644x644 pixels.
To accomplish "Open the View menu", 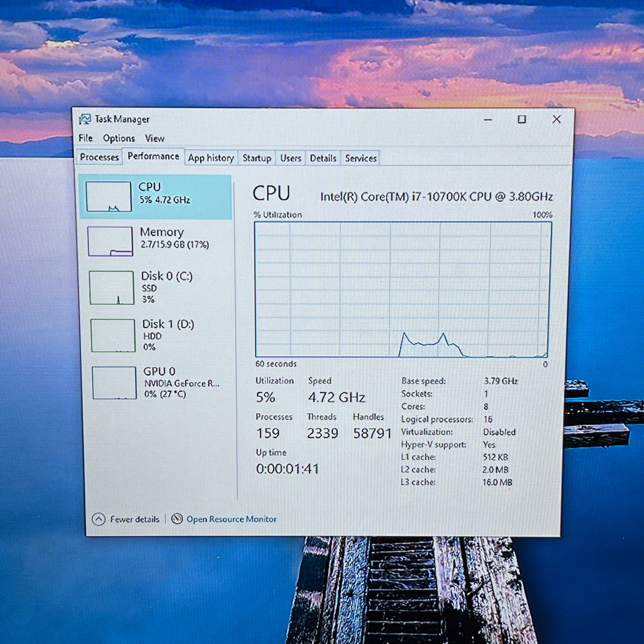I will click(155, 138).
